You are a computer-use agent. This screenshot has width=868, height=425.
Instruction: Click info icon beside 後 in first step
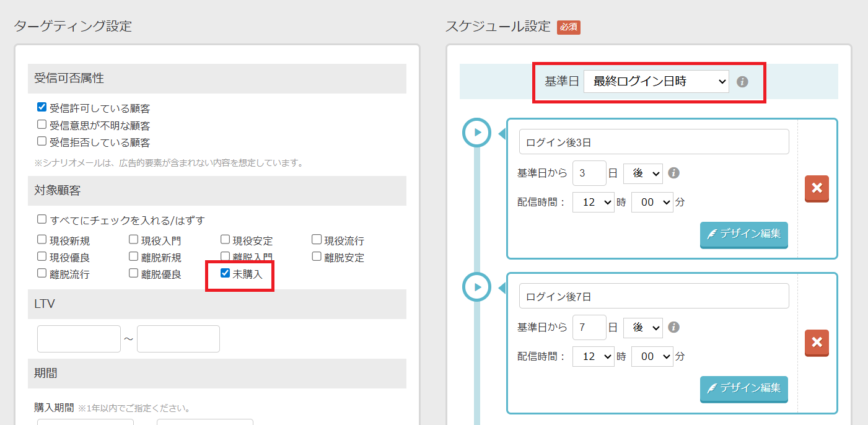[x=674, y=173]
